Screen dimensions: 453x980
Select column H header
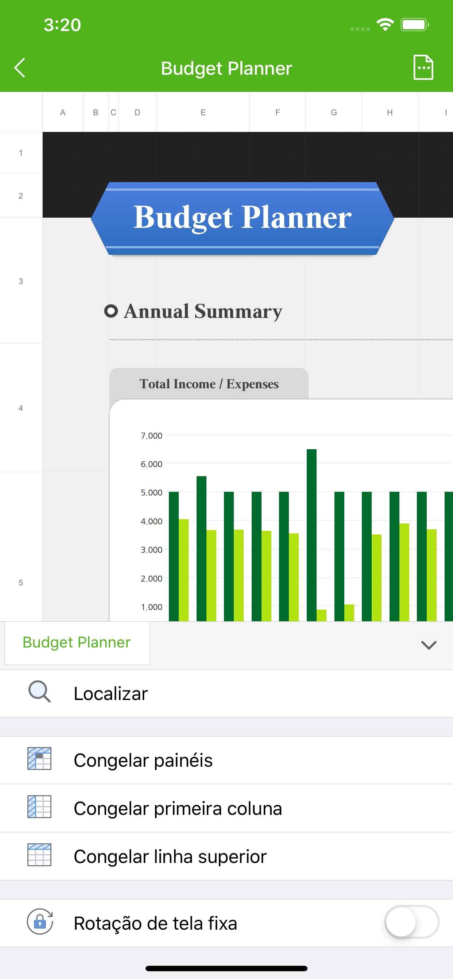point(390,112)
